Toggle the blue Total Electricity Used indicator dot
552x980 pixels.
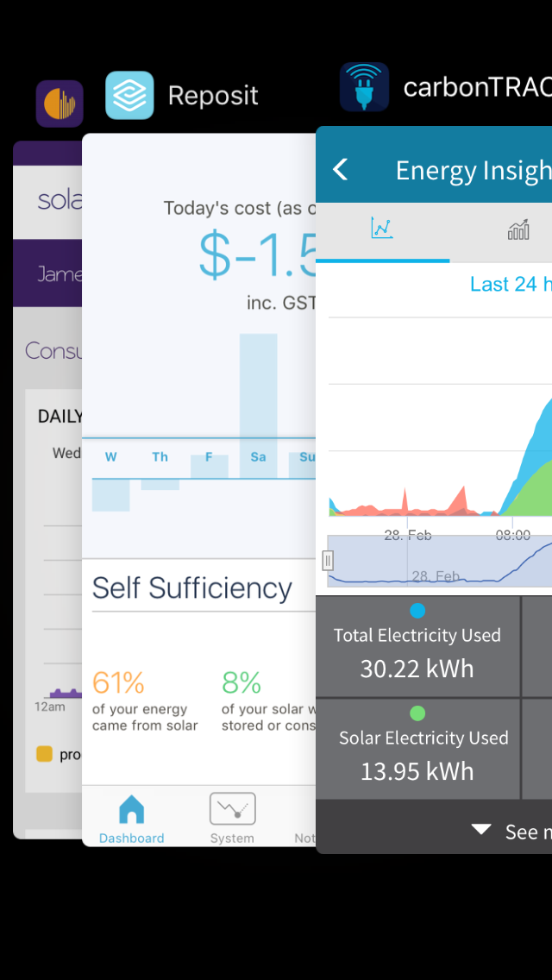point(417,610)
